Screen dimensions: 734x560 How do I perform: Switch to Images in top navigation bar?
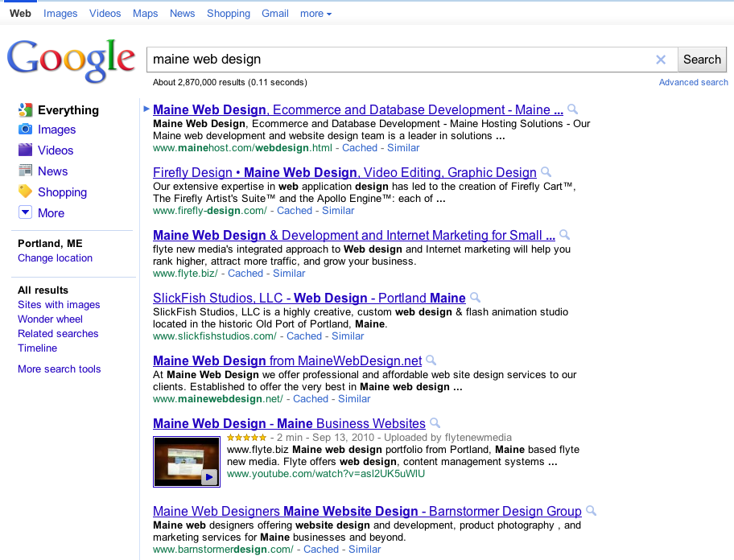click(60, 14)
